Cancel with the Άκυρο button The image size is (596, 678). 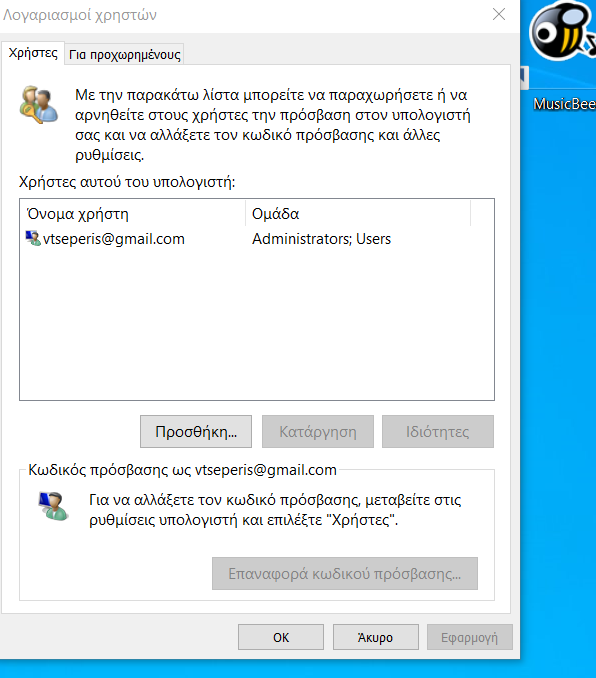(375, 637)
